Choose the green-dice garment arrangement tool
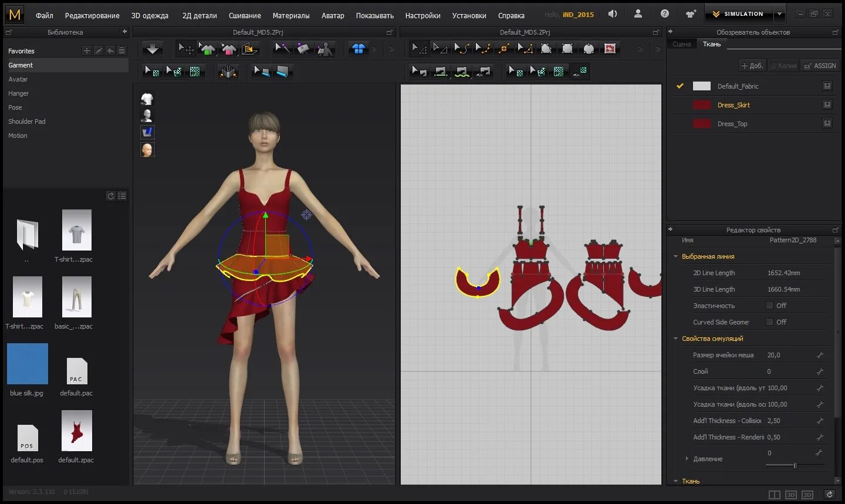 point(207,49)
